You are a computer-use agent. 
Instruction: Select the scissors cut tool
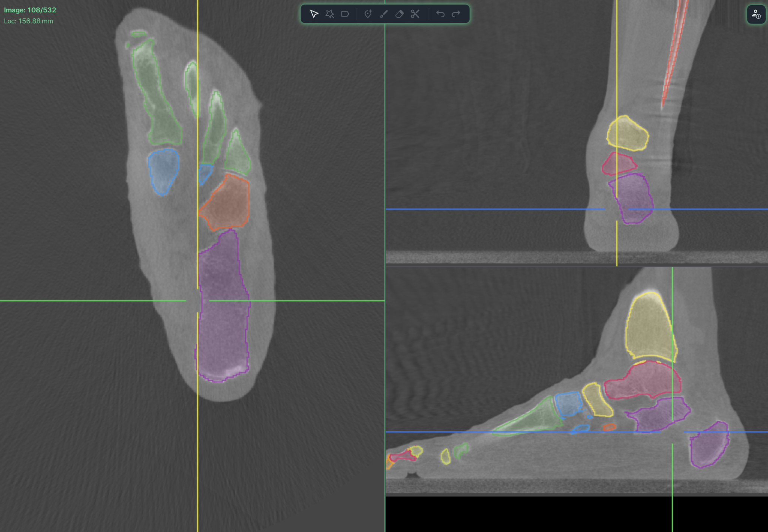[414, 14]
